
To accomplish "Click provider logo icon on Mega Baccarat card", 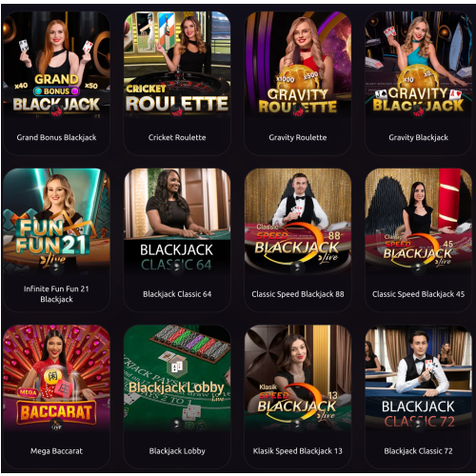I will pyautogui.click(x=56, y=425).
